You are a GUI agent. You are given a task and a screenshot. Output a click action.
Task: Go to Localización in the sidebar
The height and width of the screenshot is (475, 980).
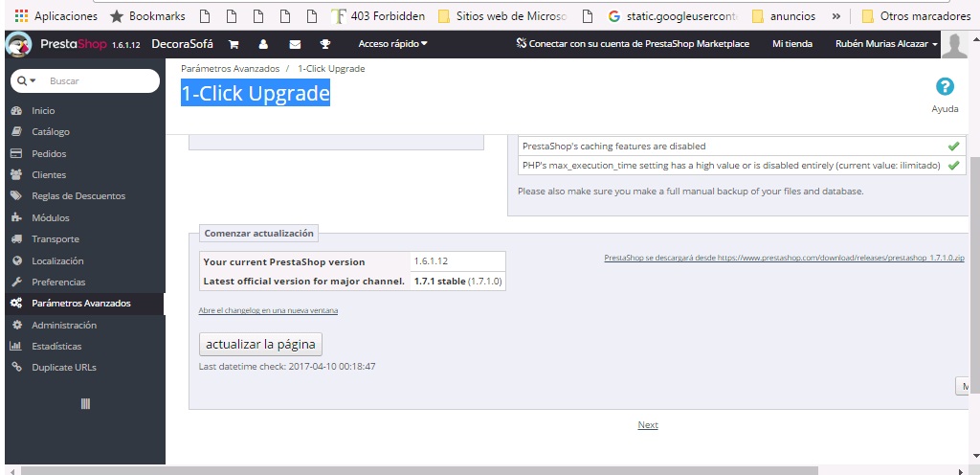pos(57,261)
